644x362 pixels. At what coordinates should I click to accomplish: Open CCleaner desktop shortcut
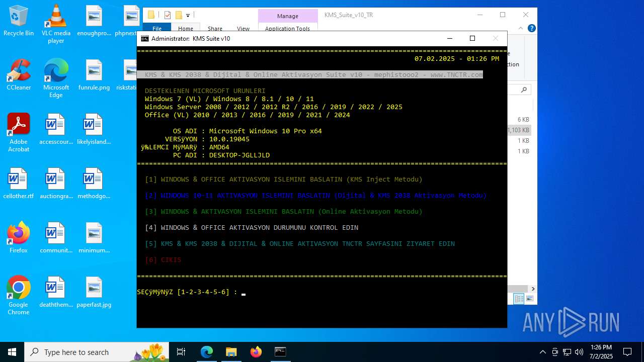[19, 75]
